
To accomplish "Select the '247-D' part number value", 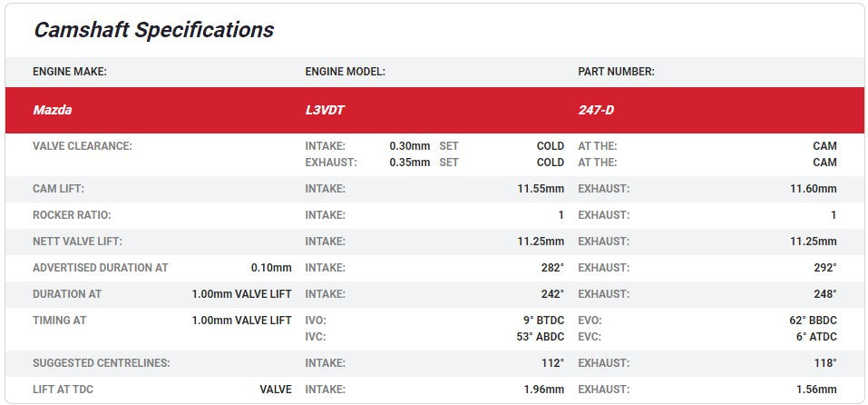I will point(596,110).
